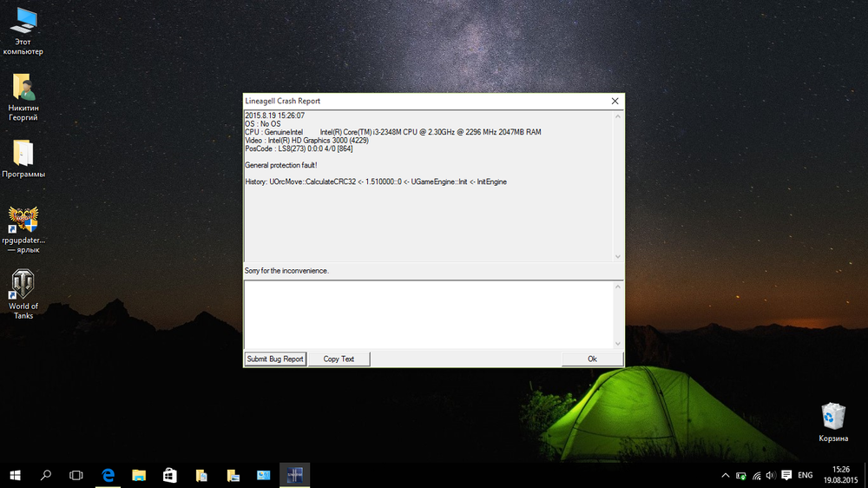Image resolution: width=868 pixels, height=488 pixels.
Task: Click the 'General protection fault!' line
Action: 281,165
